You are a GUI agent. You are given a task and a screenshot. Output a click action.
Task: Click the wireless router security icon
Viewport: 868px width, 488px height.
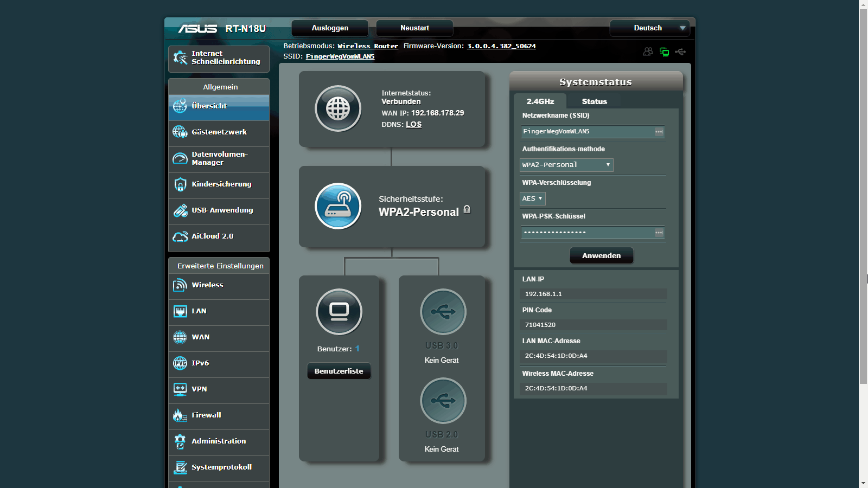pos(338,206)
